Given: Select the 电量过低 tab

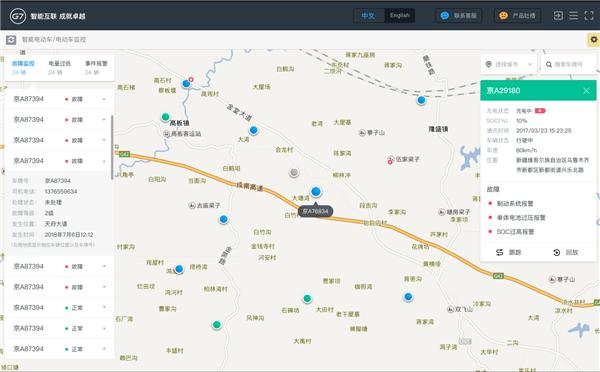Looking at the screenshot, I should tap(59, 67).
